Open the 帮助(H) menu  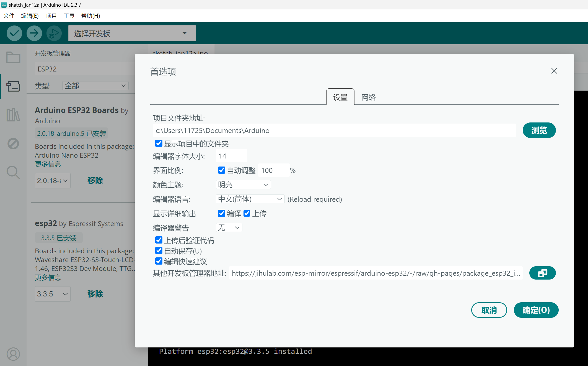pyautogui.click(x=91, y=16)
